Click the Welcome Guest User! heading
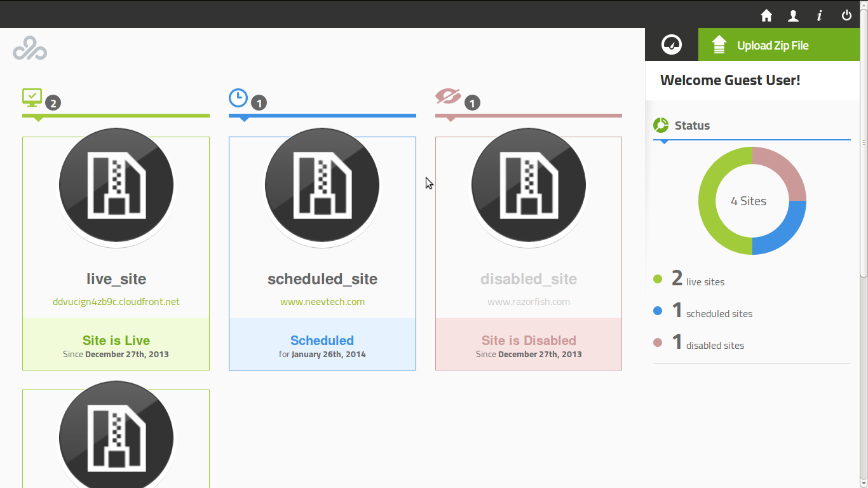868x488 pixels. [730, 80]
